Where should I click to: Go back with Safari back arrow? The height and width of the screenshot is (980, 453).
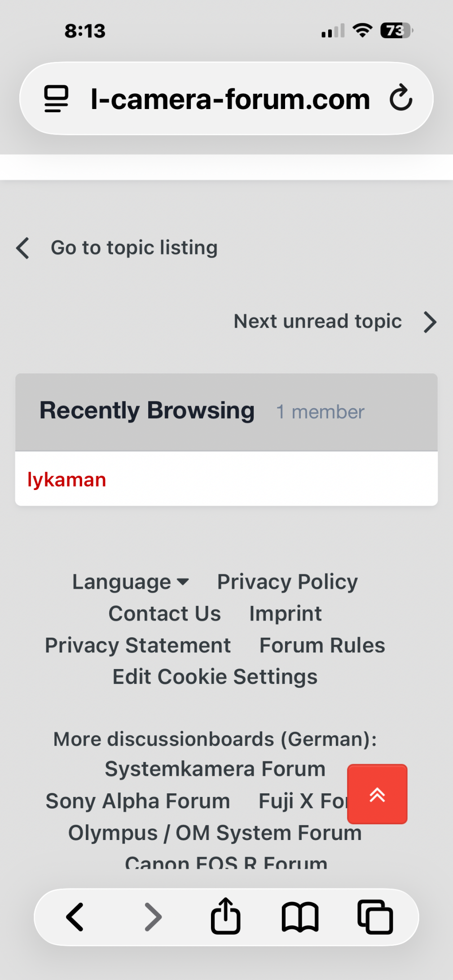[x=75, y=917]
